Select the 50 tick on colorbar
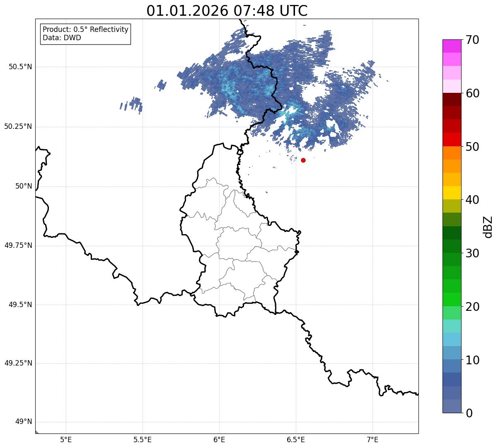The image size is (498, 448). click(472, 147)
